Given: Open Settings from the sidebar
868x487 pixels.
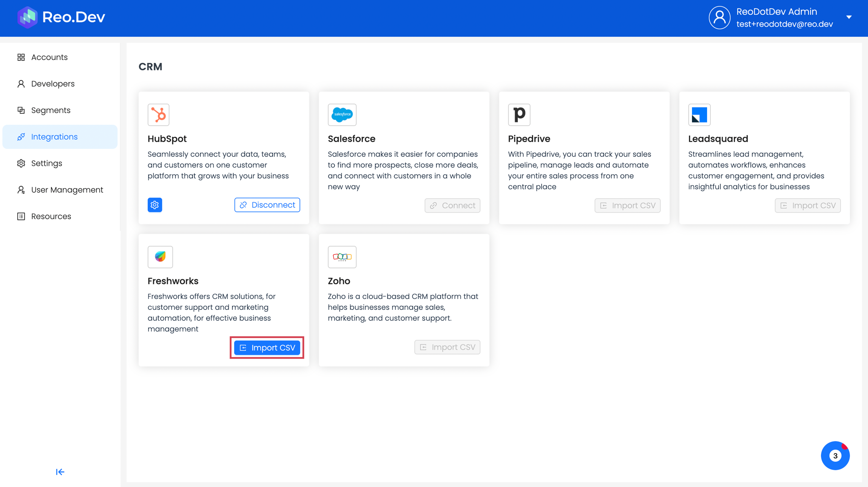Looking at the screenshot, I should pyautogui.click(x=46, y=163).
